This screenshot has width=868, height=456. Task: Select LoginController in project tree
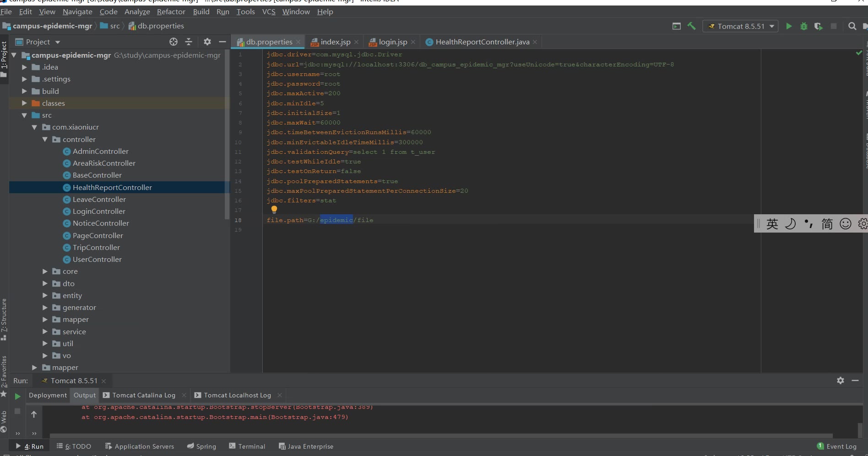99,211
